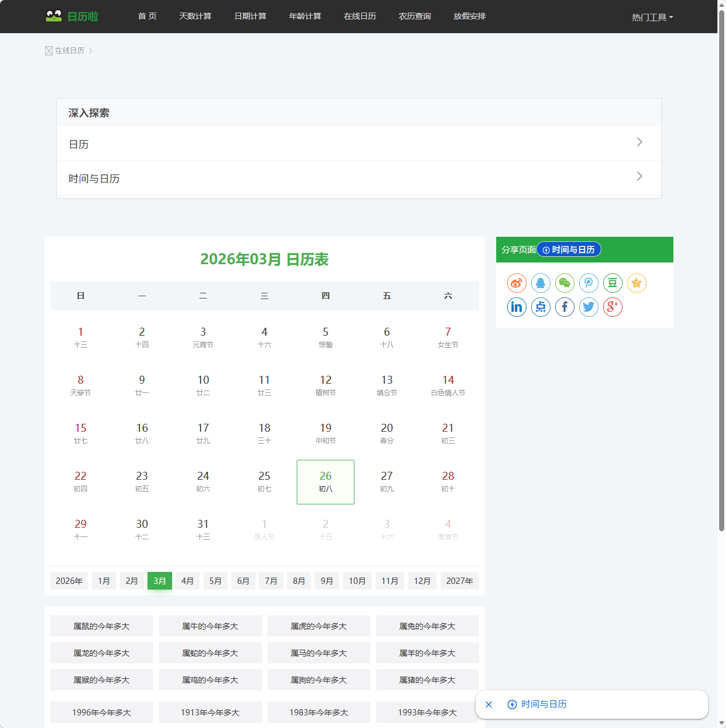This screenshot has height=728, width=726.
Task: Go to 放假安排 in the navigation bar
Action: (469, 16)
